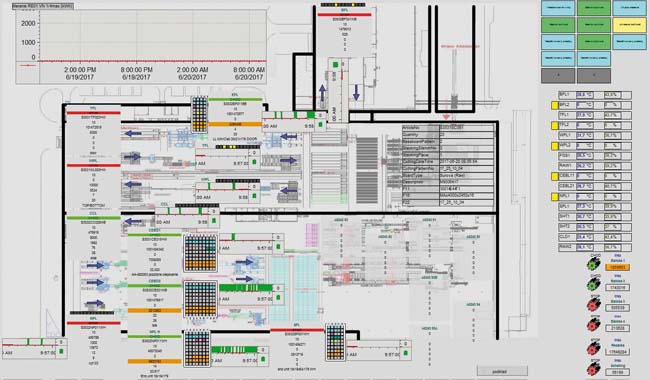Click the downward blue arrow in top conveyor

pyautogui.click(x=356, y=92)
